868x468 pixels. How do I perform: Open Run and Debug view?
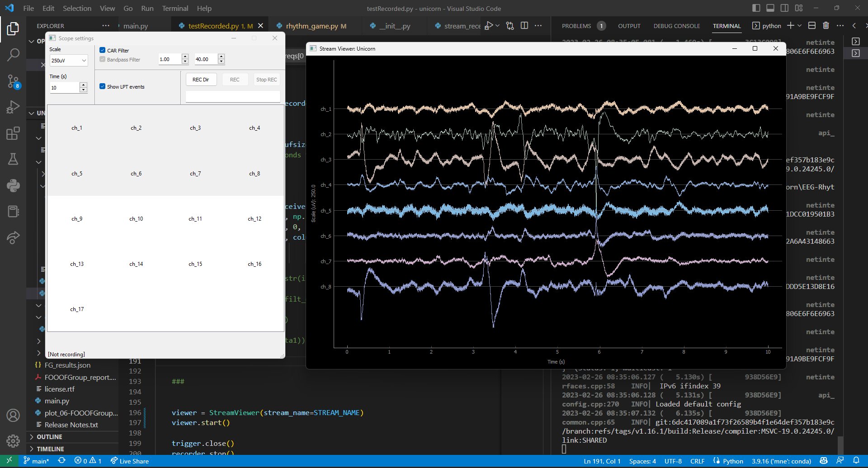[x=13, y=107]
